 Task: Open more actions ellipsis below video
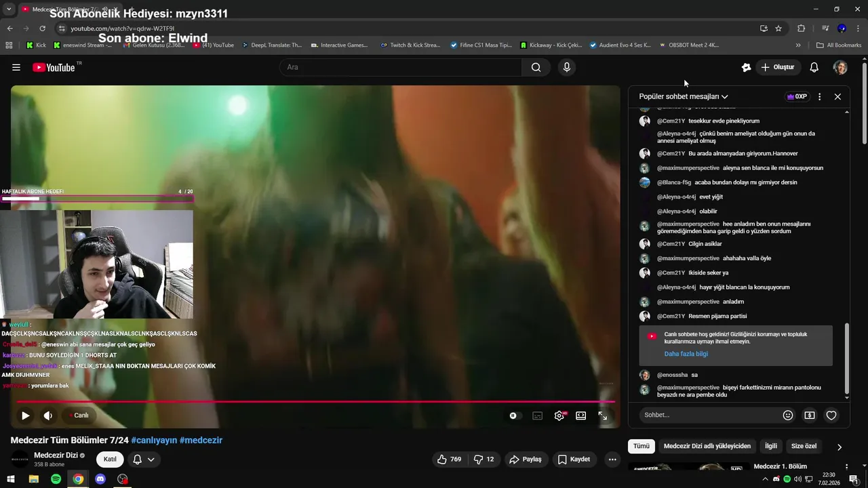coord(612,459)
